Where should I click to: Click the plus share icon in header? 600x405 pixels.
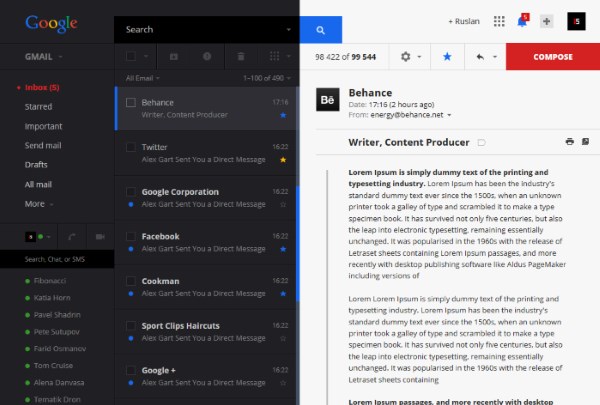(x=546, y=21)
